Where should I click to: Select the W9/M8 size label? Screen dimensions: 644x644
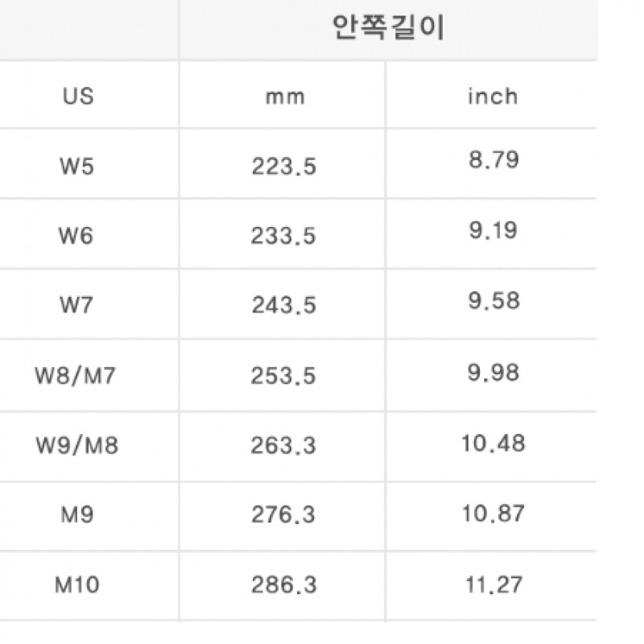pyautogui.click(x=77, y=445)
